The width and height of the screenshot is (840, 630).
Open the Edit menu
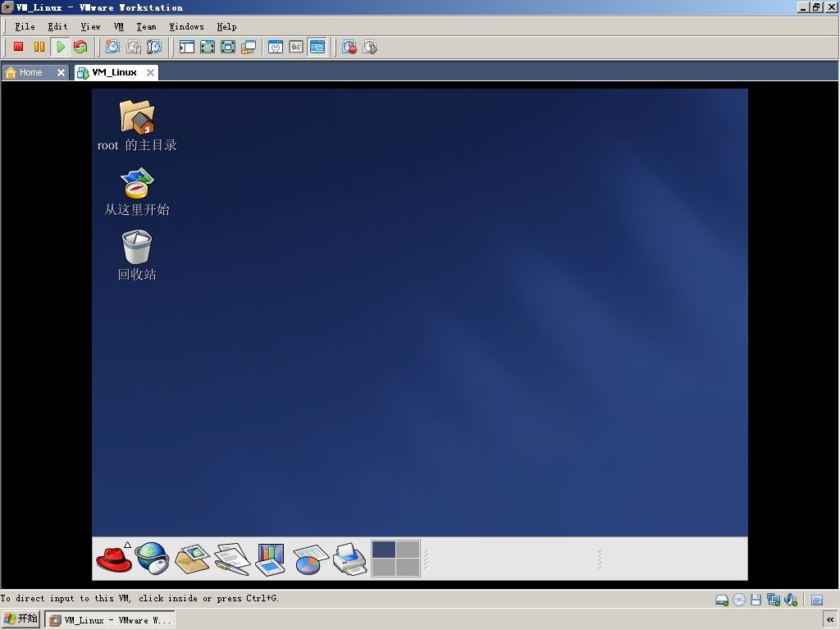click(57, 27)
